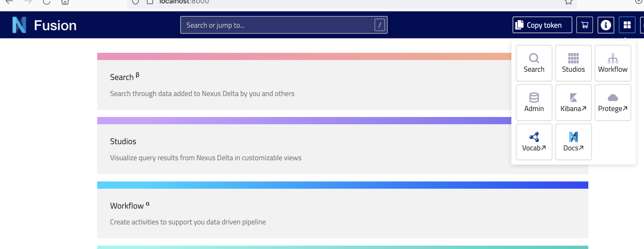The height and width of the screenshot is (249, 644).
Task: Open Studios from the apps menu
Action: [x=573, y=63]
